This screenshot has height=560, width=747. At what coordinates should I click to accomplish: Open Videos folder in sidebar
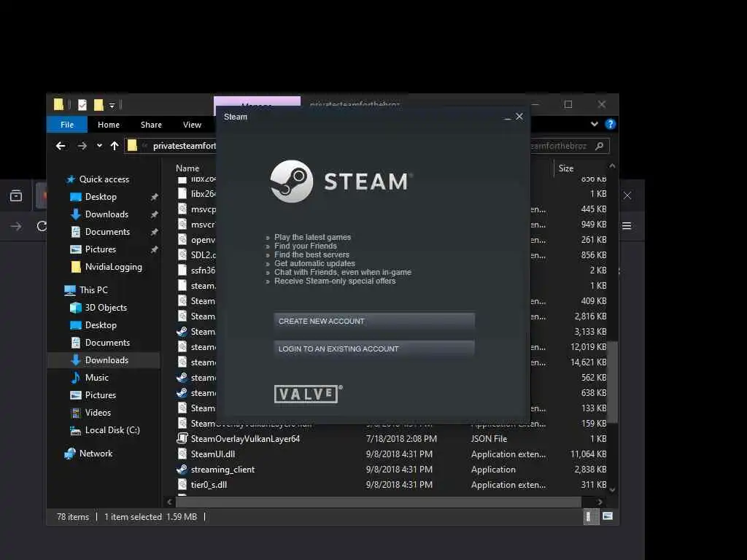[98, 413]
